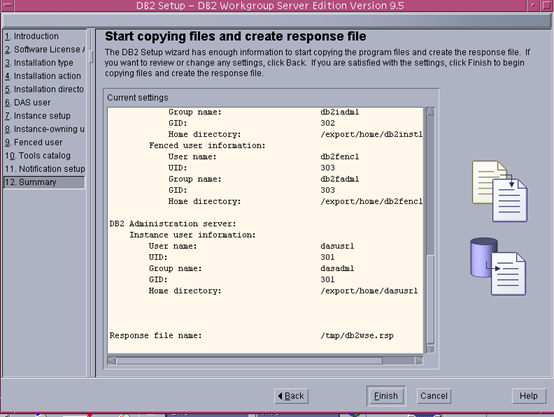Image resolution: width=554 pixels, height=417 pixels.
Task: Click the 'Fenced user information:' line
Action: (x=207, y=145)
